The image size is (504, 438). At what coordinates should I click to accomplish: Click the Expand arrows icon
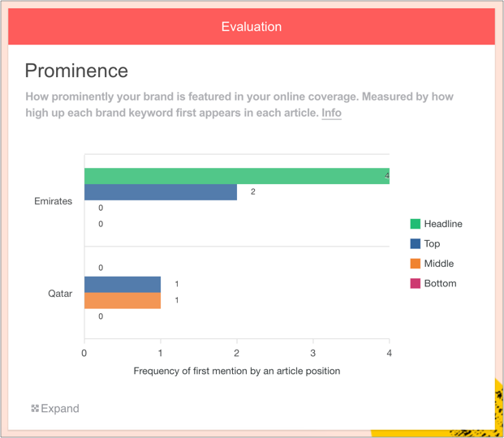point(35,409)
